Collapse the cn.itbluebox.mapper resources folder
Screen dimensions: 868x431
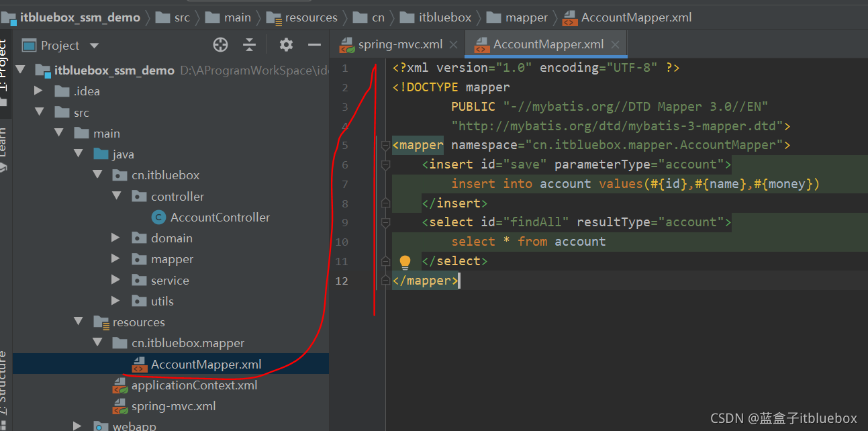tap(97, 342)
